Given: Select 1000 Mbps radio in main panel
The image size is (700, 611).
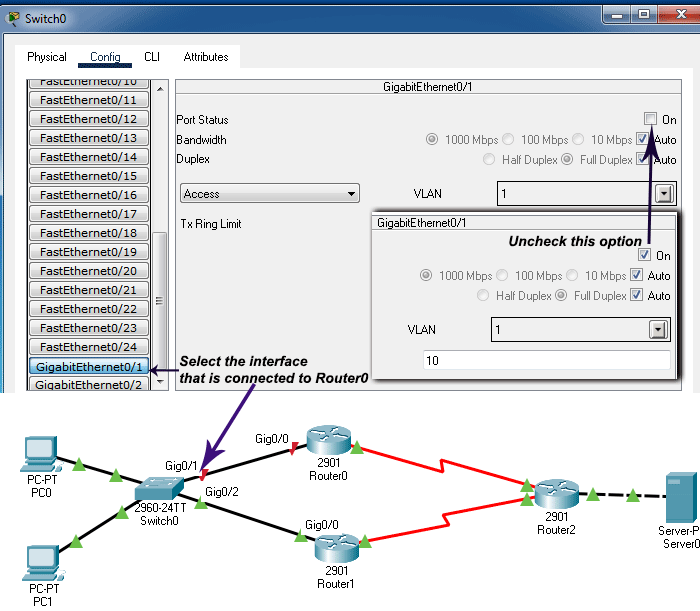Looking at the screenshot, I should 432,139.
